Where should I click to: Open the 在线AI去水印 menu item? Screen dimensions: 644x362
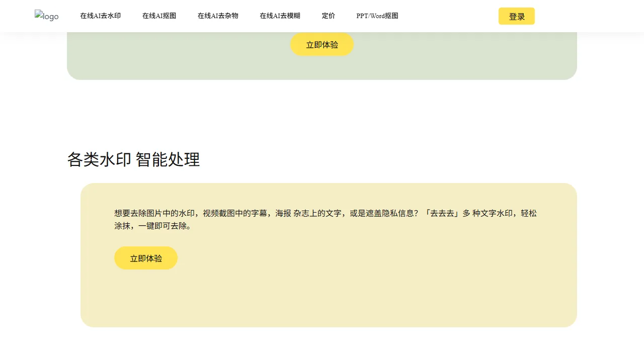[101, 16]
